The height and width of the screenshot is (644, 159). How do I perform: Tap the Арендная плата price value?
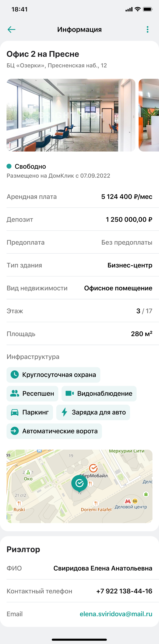click(127, 197)
